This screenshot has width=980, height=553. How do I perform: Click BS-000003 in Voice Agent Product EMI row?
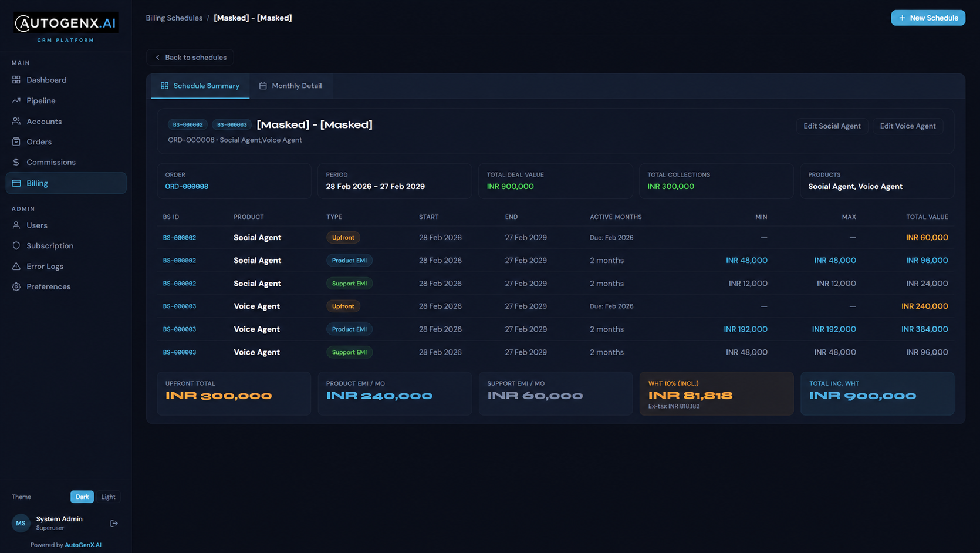[x=180, y=329]
